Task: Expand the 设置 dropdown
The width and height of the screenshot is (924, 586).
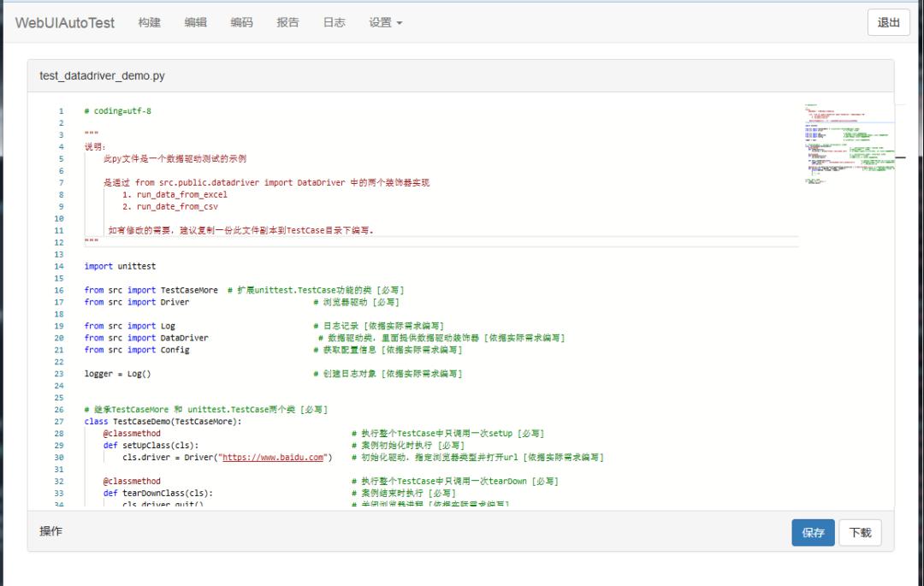Action: point(385,23)
